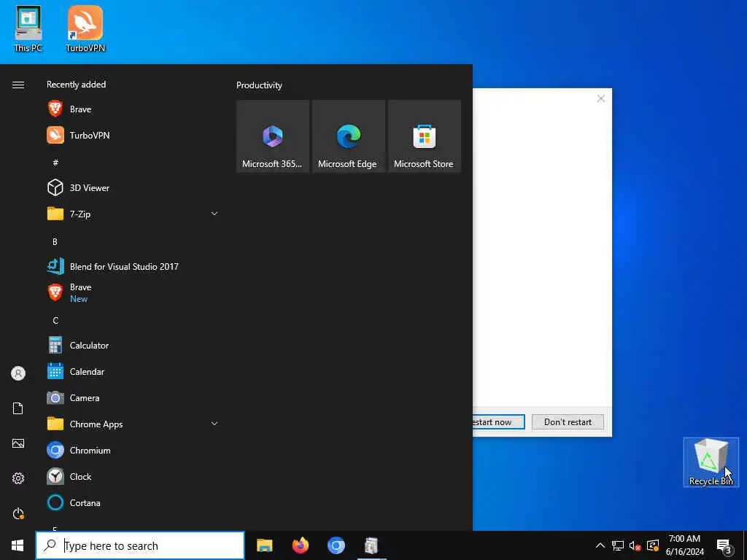
Task: Open network icon in system tray
Action: [x=618, y=545]
